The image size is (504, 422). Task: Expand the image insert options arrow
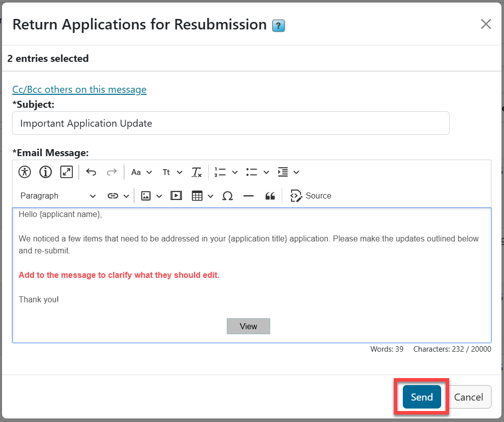click(x=160, y=196)
